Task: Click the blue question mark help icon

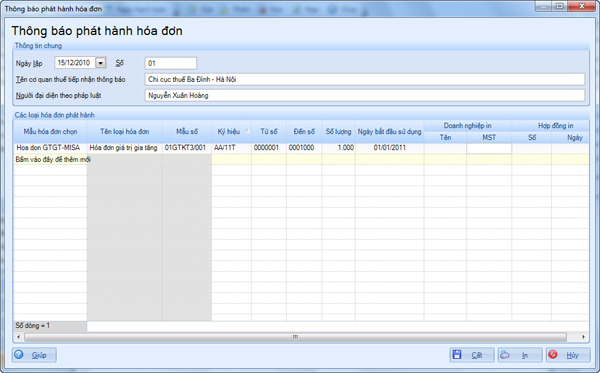Action: click(x=19, y=355)
